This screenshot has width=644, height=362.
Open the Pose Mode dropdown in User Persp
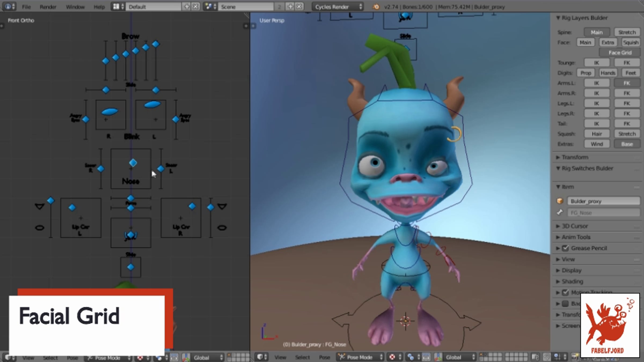pyautogui.click(x=360, y=357)
